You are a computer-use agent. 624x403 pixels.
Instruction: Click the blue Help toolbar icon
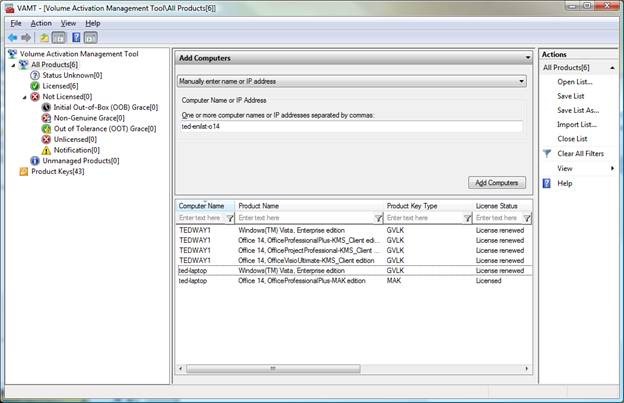tap(76, 38)
